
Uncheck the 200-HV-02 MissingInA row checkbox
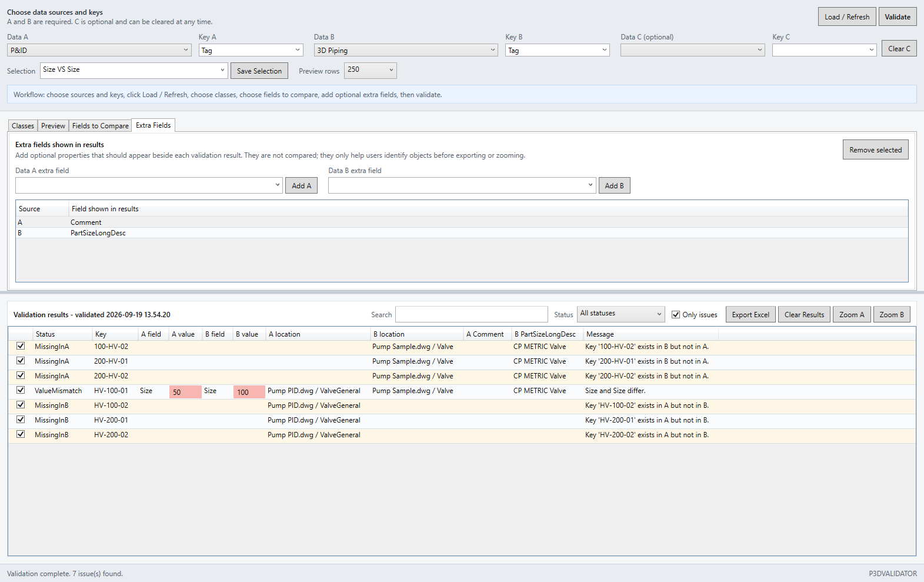(x=21, y=375)
